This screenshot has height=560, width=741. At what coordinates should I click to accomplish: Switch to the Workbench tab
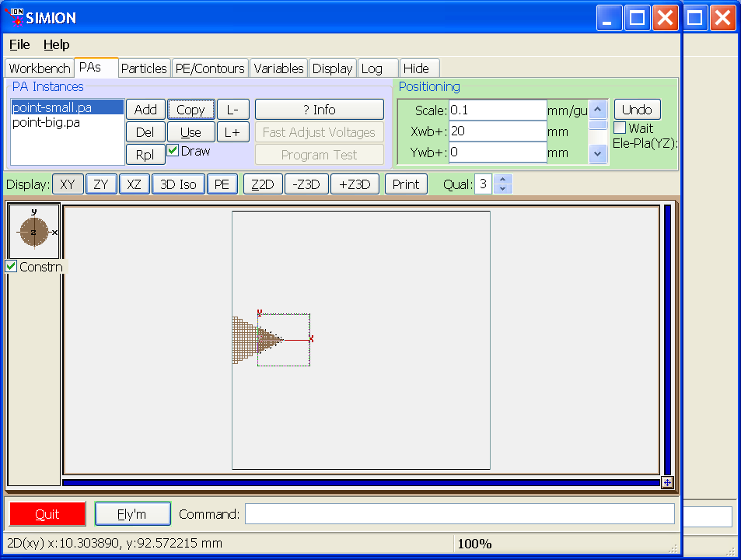39,68
